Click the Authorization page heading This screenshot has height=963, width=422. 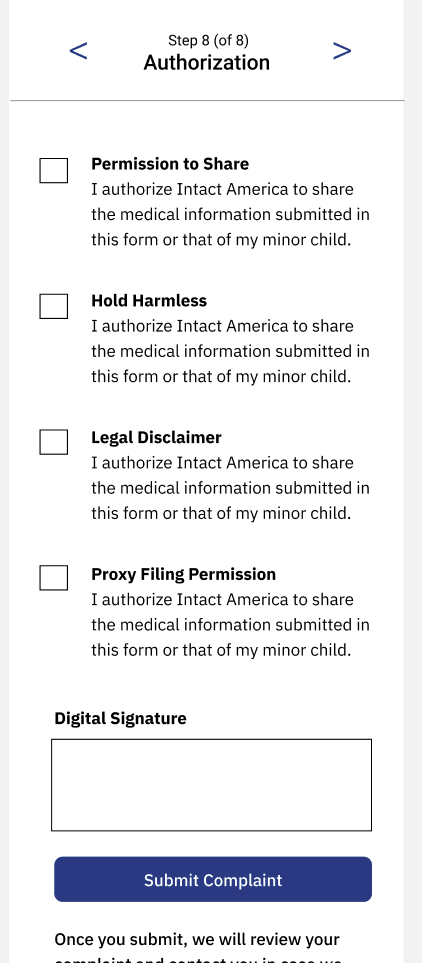[206, 63]
